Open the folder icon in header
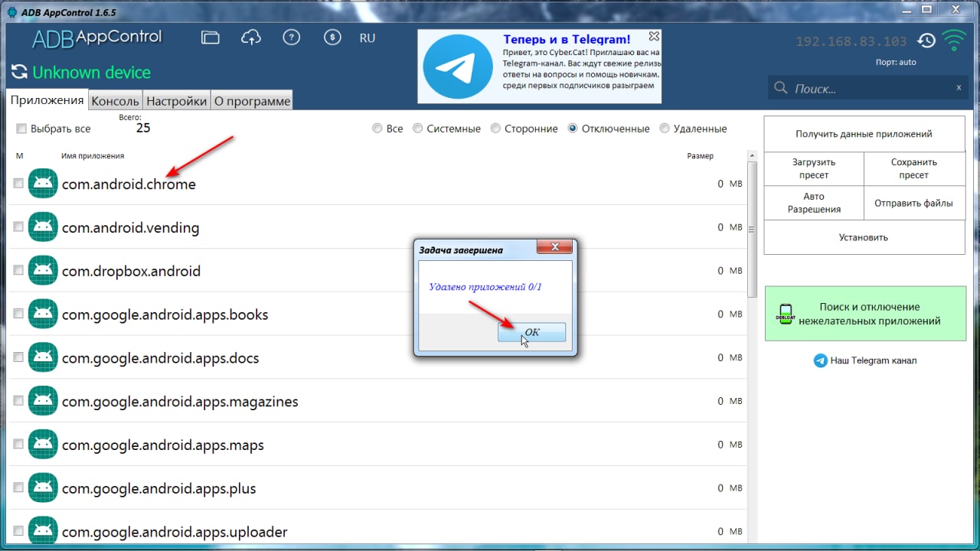 click(x=211, y=37)
